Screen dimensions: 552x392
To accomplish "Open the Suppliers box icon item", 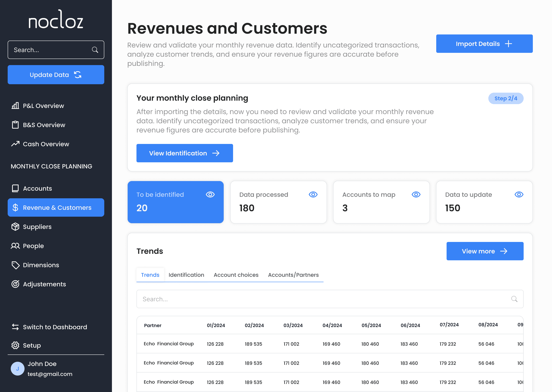I will [37, 227].
